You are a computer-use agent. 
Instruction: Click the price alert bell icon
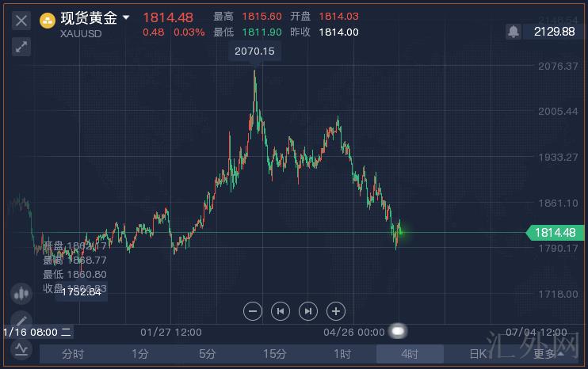(x=514, y=32)
